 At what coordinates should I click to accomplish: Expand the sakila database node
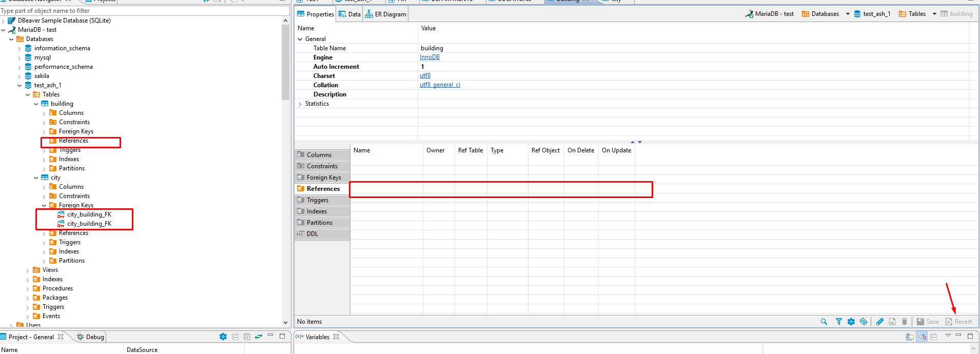(19, 76)
